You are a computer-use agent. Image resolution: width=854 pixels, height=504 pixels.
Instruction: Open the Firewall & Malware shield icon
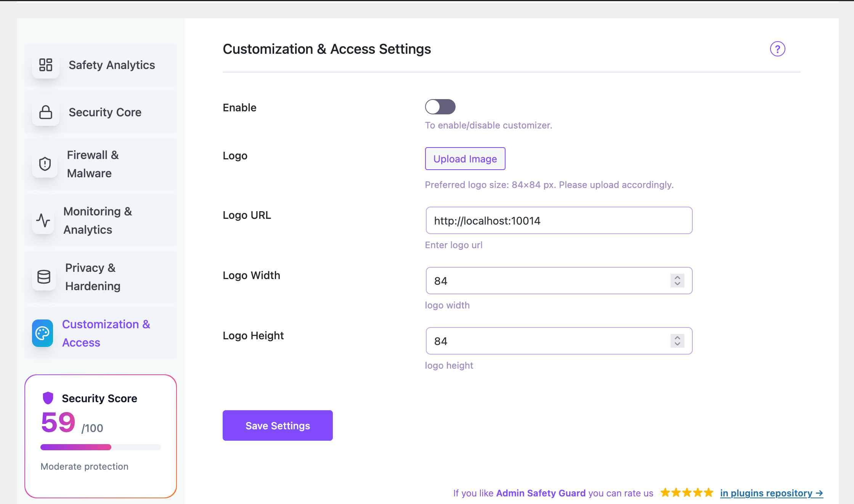click(44, 164)
